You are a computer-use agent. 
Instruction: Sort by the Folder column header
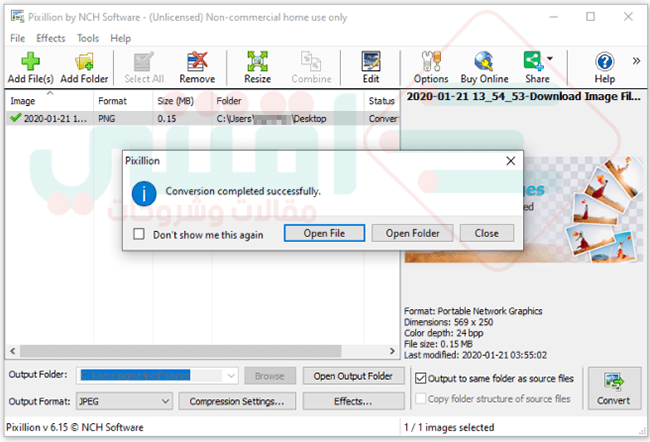[x=288, y=101]
